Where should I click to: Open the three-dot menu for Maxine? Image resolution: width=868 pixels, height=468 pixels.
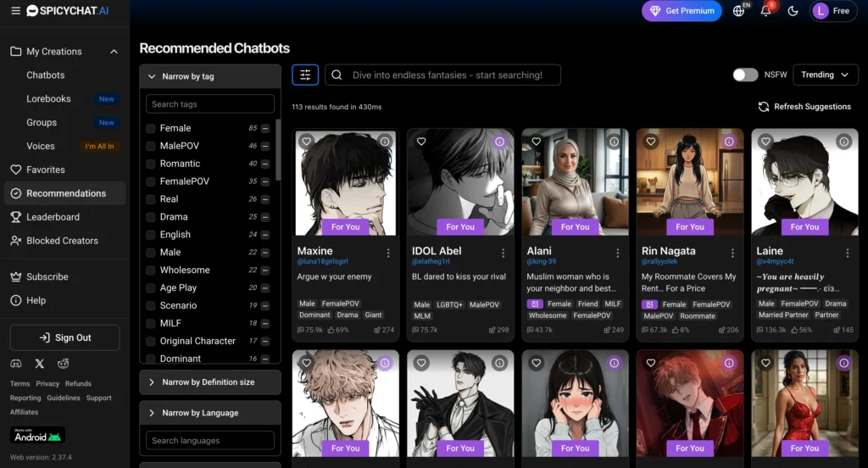point(388,253)
